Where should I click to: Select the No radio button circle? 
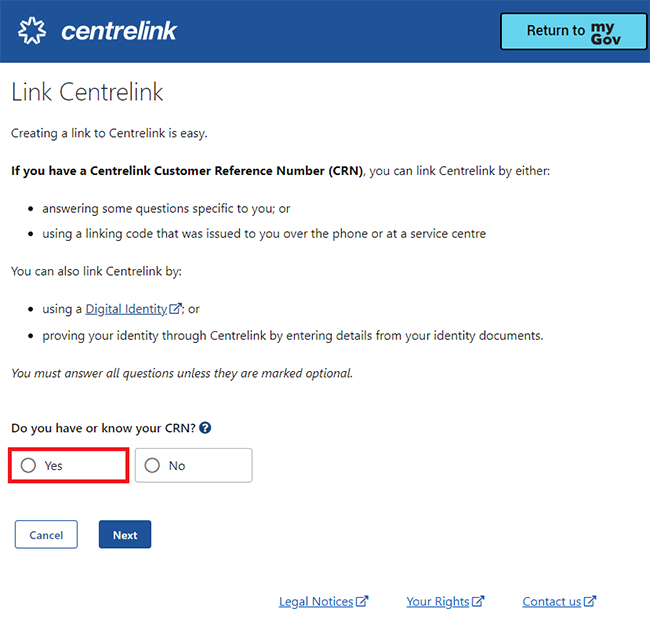tap(152, 465)
